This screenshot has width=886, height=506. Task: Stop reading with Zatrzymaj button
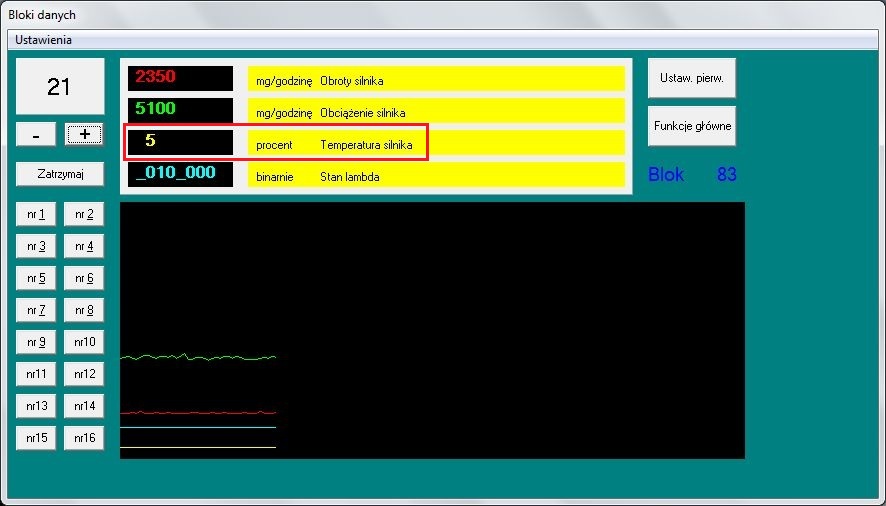pos(60,174)
